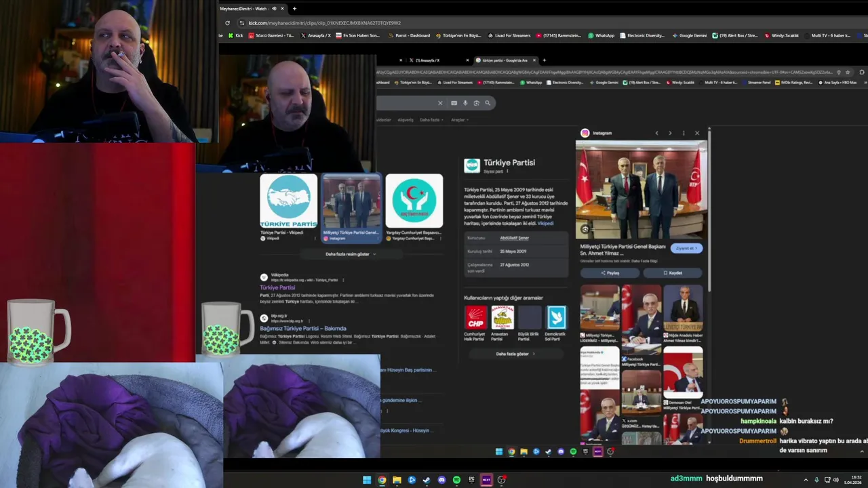Clear the Google search box
This screenshot has height=488, width=868.
(440, 103)
